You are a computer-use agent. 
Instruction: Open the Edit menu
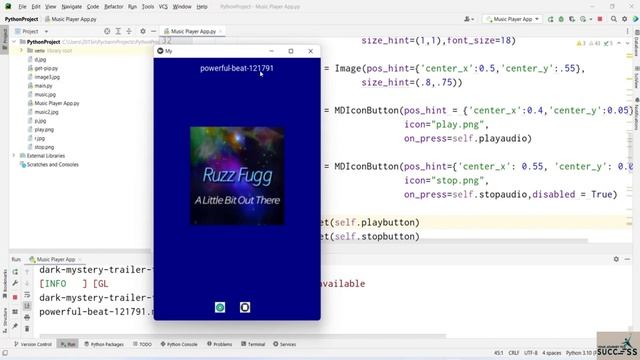coord(36,7)
